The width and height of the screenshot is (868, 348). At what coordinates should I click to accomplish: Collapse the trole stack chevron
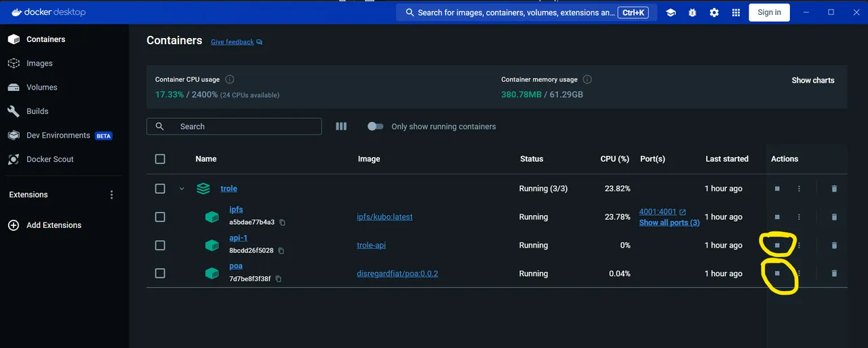pos(182,189)
